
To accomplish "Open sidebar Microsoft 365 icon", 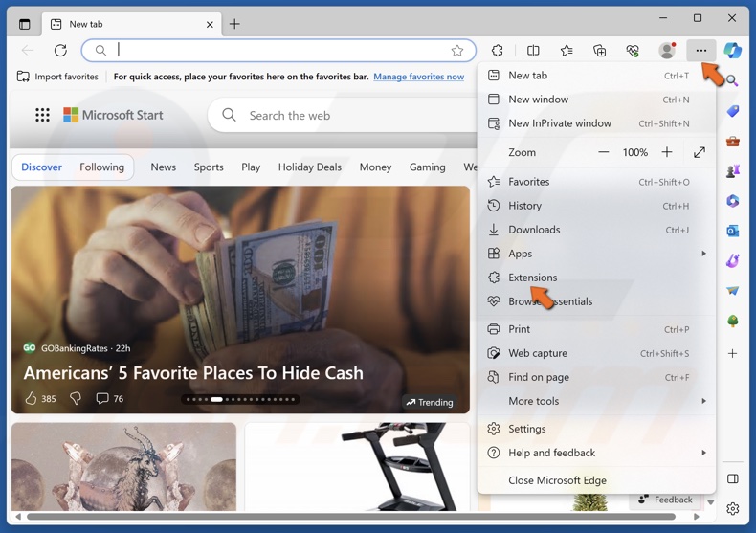I will click(732, 201).
